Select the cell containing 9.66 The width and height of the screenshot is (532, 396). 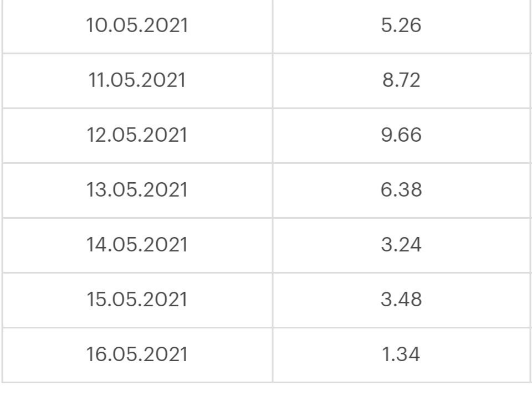(402, 136)
